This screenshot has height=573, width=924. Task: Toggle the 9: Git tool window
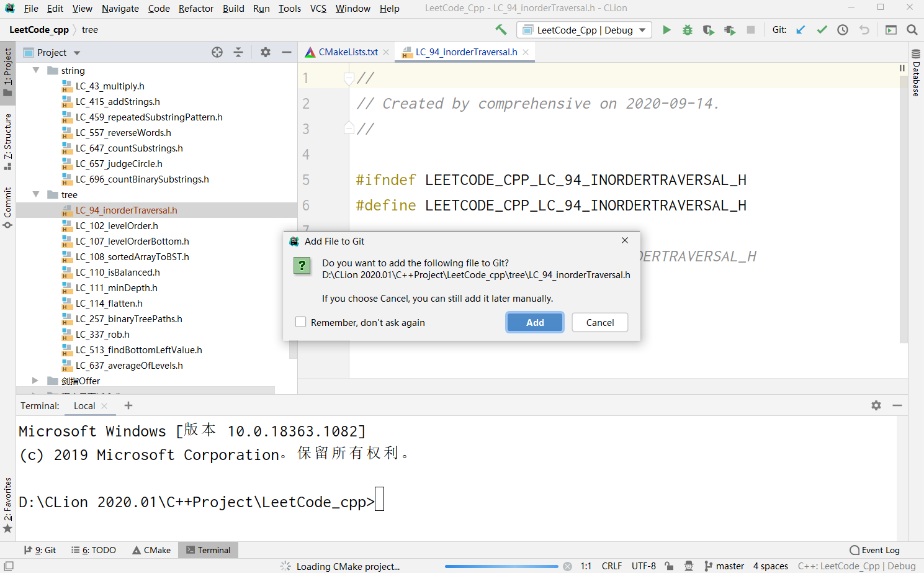pyautogui.click(x=40, y=550)
